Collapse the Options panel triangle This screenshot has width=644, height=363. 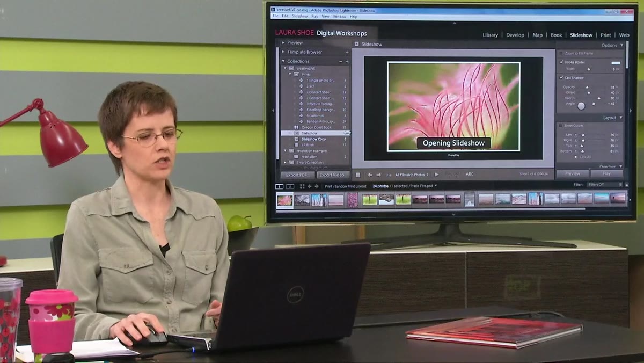pyautogui.click(x=621, y=46)
